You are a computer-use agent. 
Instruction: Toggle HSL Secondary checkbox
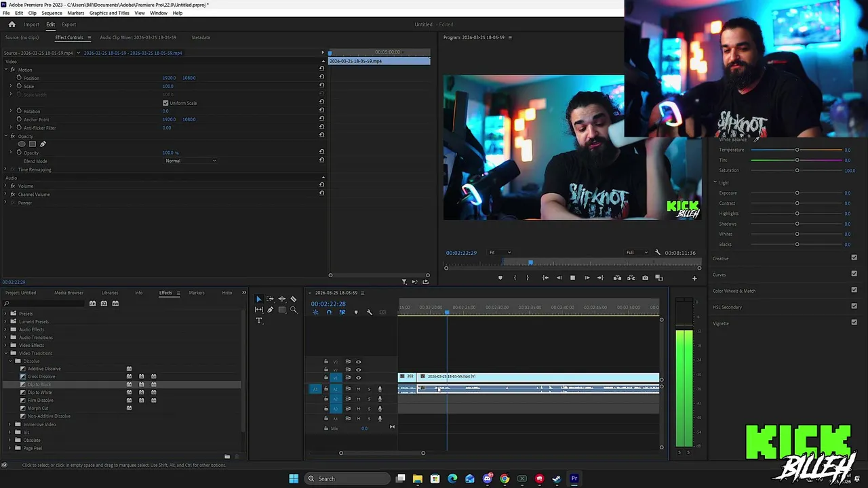point(854,306)
